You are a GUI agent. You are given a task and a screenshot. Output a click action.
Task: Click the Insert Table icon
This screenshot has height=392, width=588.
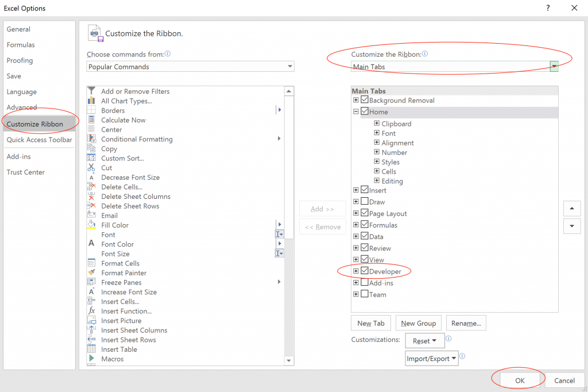coord(91,349)
